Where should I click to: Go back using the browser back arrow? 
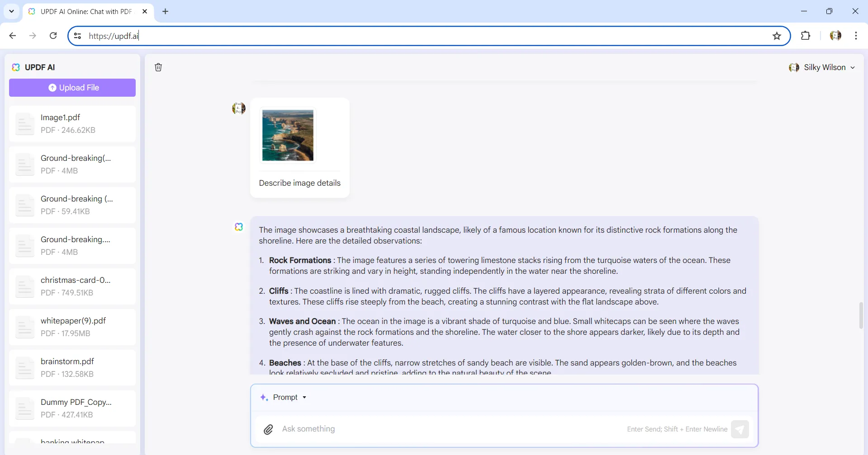tap(13, 36)
